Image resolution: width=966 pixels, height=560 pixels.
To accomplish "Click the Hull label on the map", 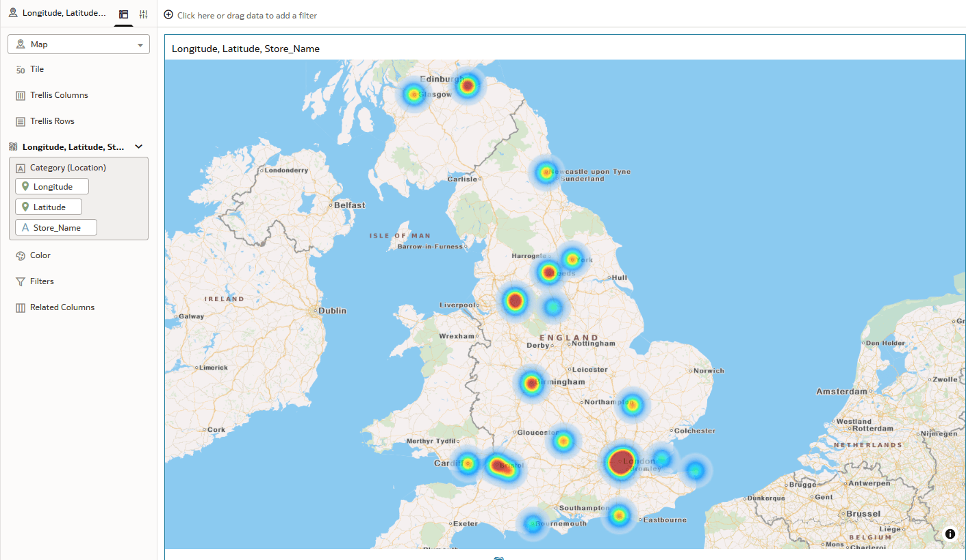I will [619, 278].
